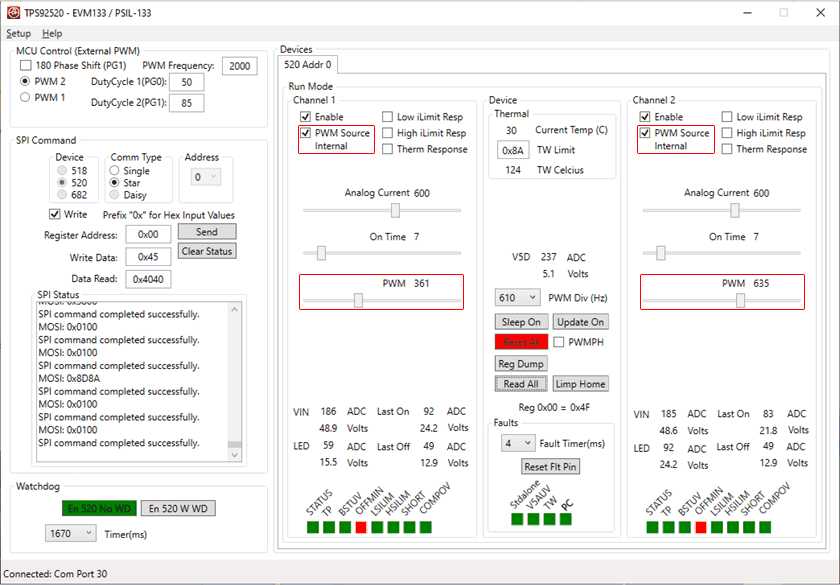840x585 pixels.
Task: Open the Watchdog Timer(ms) dropdown
Action: point(88,534)
